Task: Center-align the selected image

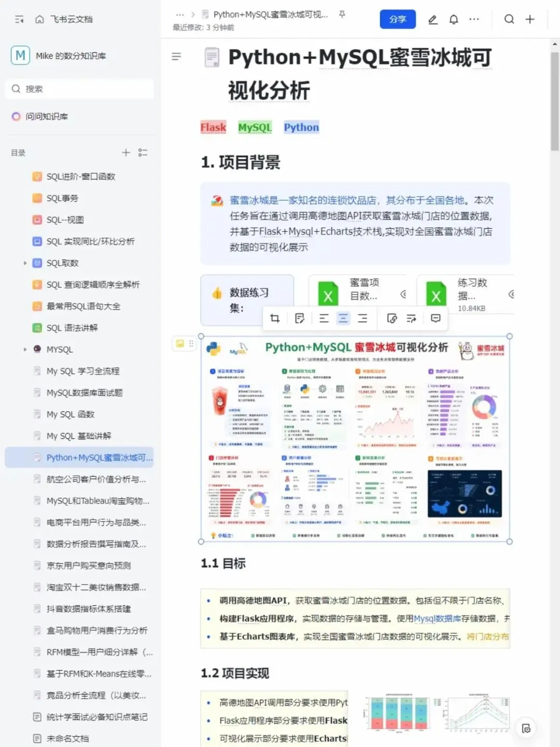Action: click(343, 319)
